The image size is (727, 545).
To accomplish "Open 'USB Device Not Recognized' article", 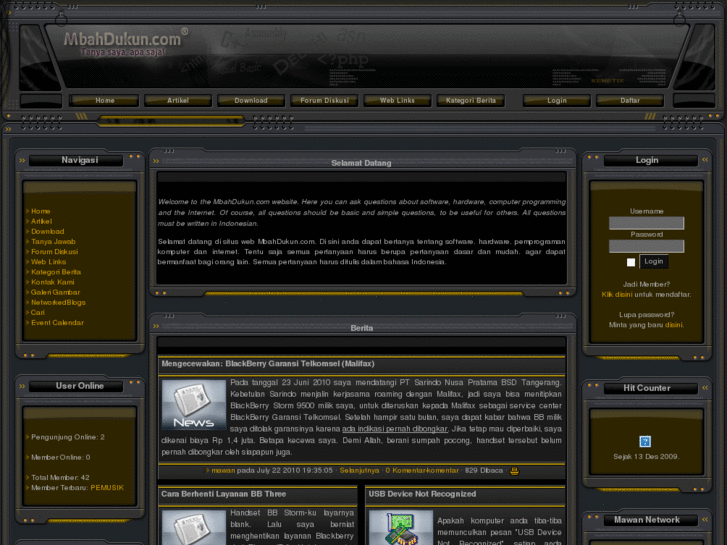I will pos(422,494).
